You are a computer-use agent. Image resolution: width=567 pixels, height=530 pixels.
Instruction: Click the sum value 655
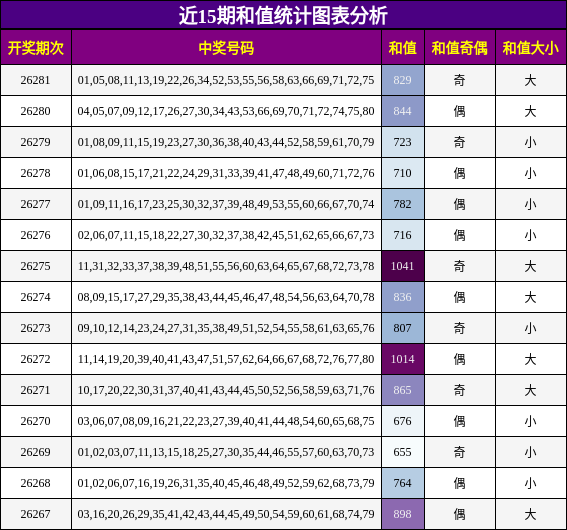point(402,452)
